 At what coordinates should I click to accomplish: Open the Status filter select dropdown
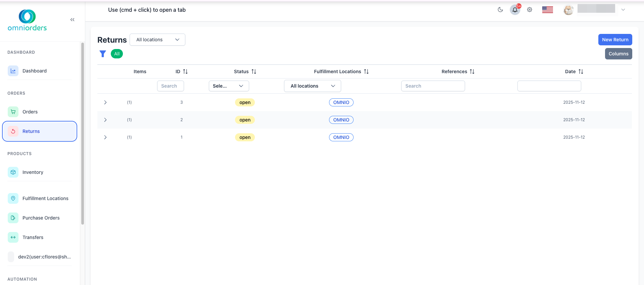click(x=229, y=86)
